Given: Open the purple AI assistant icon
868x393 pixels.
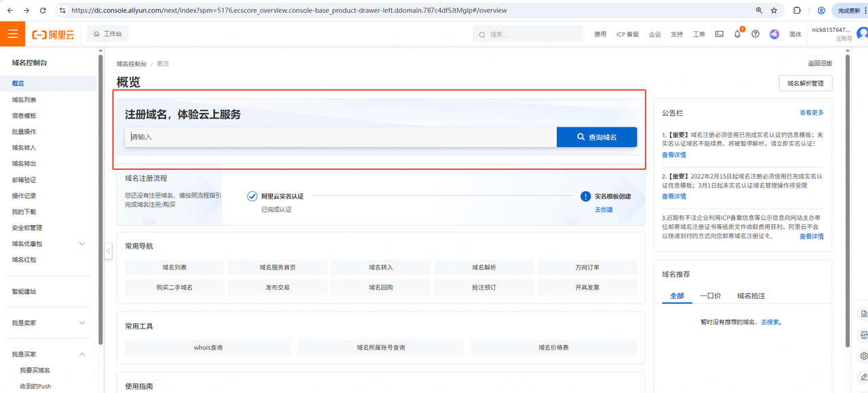Looking at the screenshot, I should coord(774,34).
